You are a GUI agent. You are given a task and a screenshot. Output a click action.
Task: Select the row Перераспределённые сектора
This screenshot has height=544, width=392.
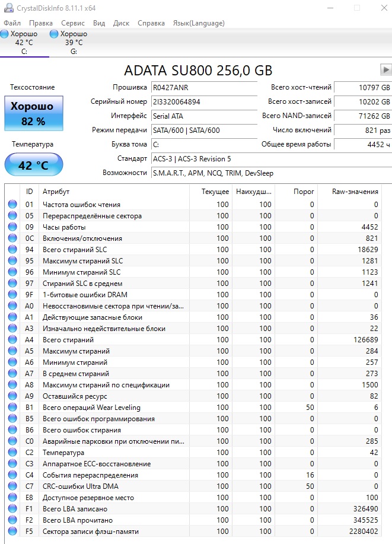point(193,215)
